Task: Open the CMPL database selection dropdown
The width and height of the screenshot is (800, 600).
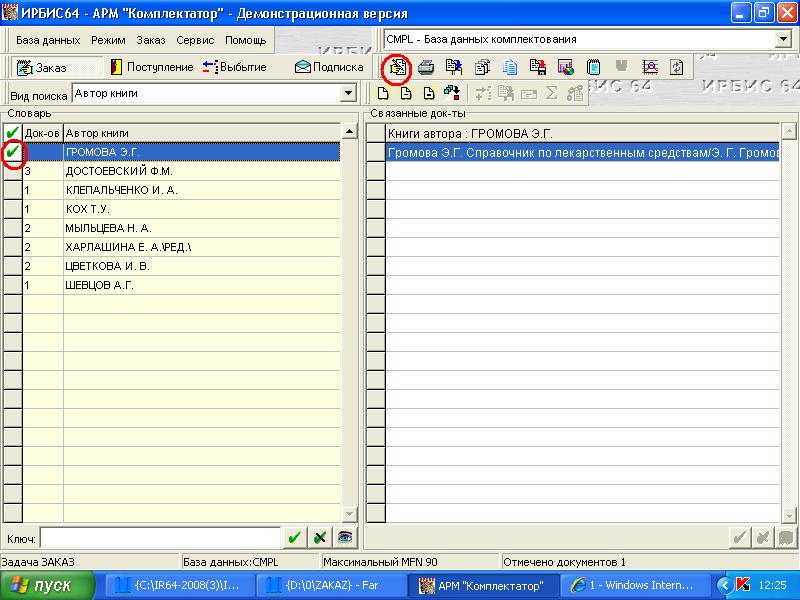Action: [782, 39]
